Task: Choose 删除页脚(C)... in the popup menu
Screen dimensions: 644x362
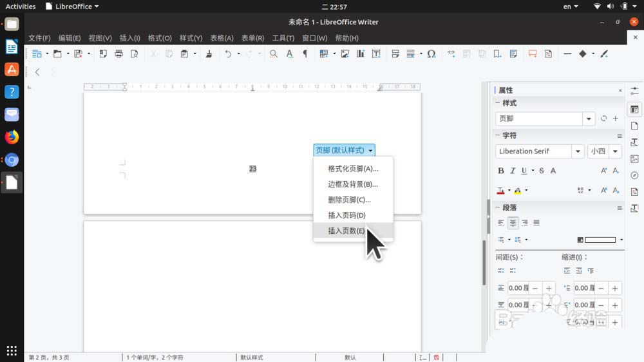Action: pyautogui.click(x=349, y=200)
